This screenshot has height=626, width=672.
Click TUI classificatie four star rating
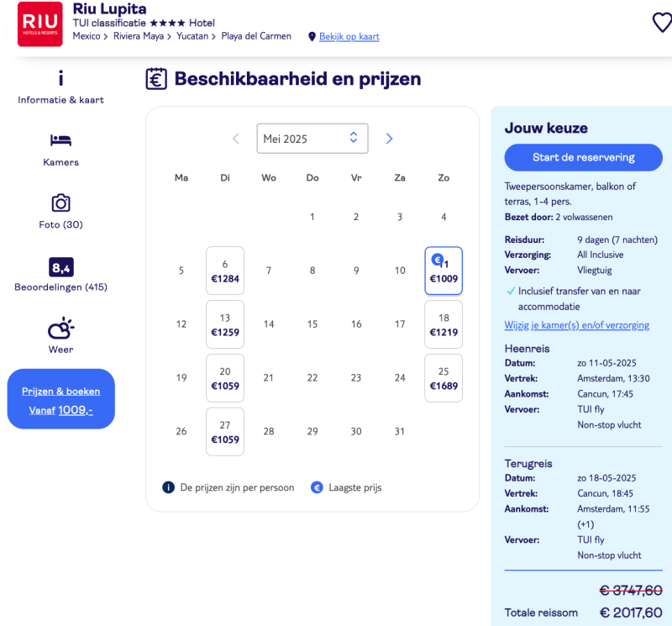tap(167, 23)
